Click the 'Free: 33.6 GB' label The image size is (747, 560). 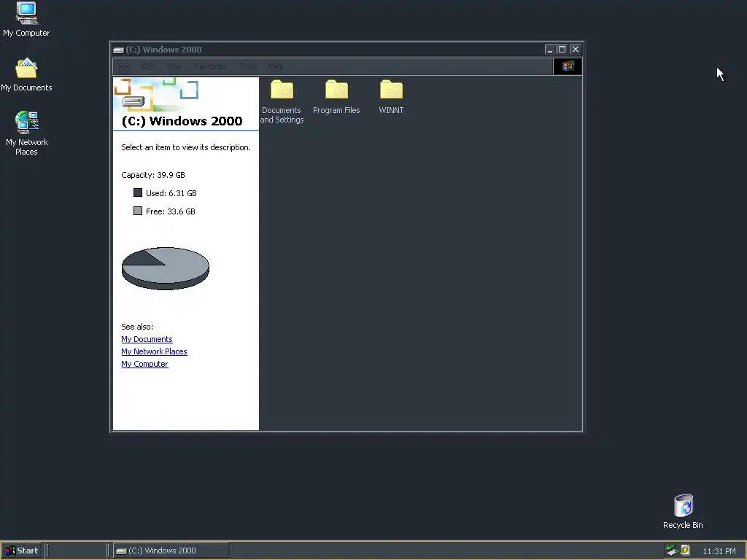[170, 211]
